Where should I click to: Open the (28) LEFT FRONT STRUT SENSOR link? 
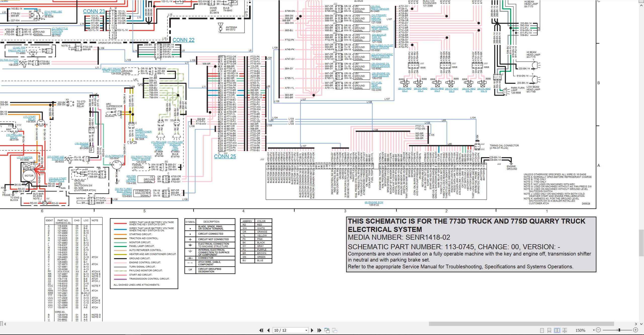(111, 70)
